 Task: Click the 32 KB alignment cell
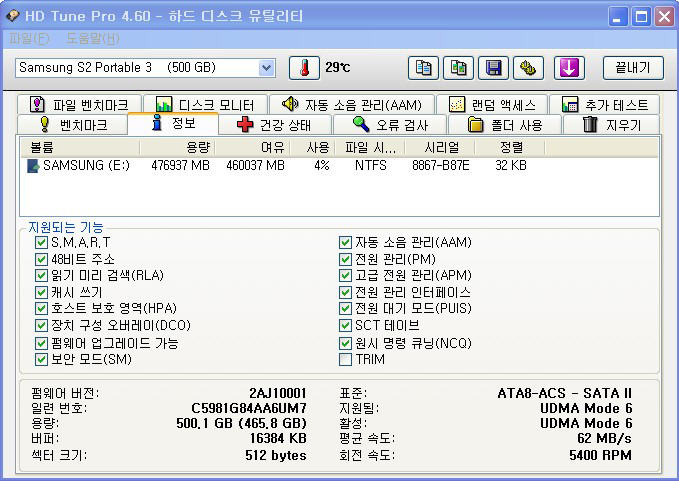coord(511,166)
